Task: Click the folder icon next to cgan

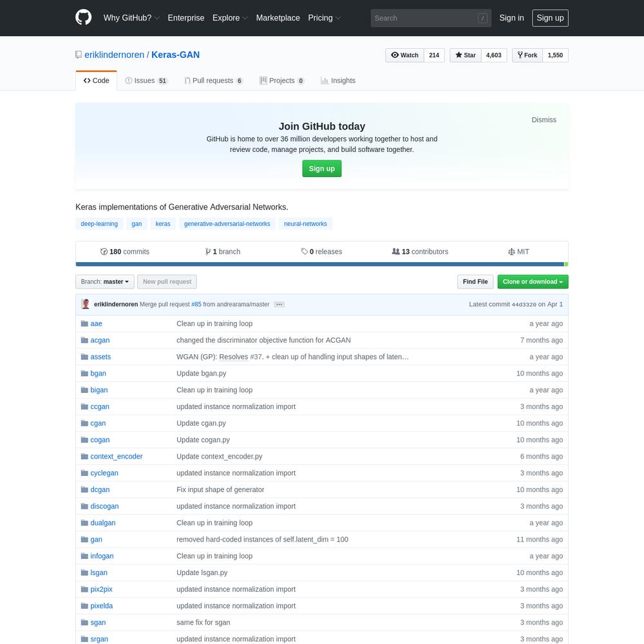Action: [84, 423]
